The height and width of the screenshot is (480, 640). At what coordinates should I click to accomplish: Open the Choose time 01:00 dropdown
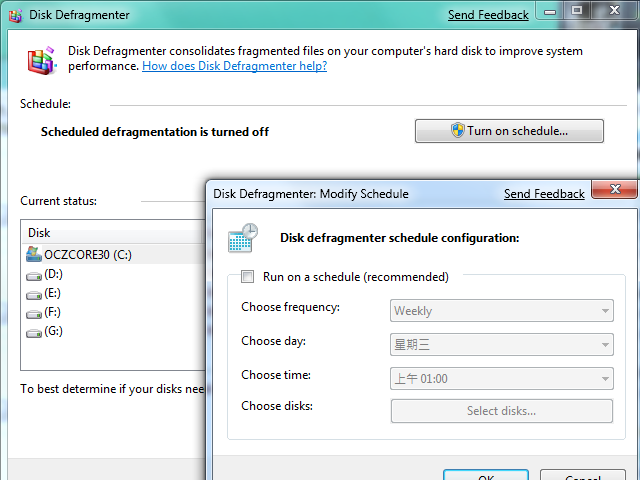[502, 378]
